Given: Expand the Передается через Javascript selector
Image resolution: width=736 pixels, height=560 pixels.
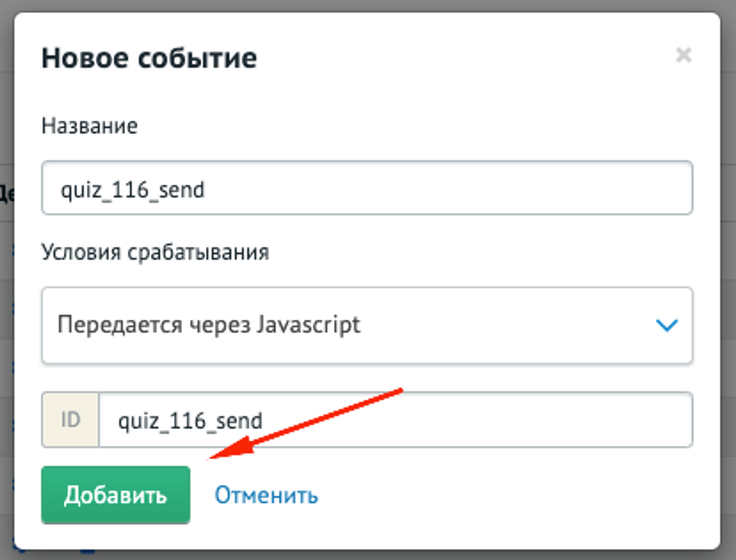Looking at the screenshot, I should (x=368, y=325).
